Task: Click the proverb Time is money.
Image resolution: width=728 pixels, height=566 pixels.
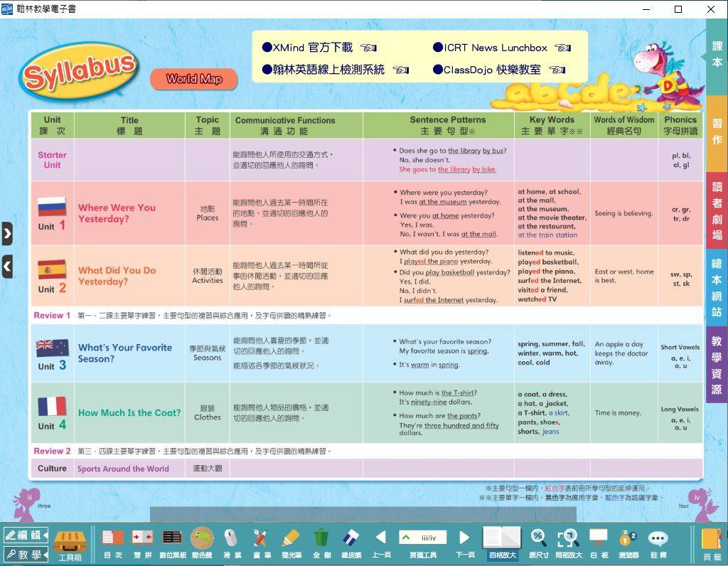Action: pyautogui.click(x=618, y=412)
